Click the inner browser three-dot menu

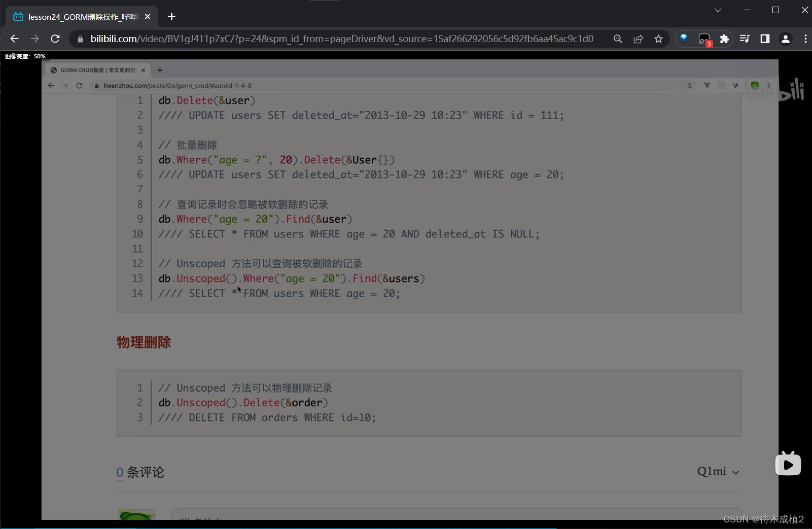pos(769,86)
